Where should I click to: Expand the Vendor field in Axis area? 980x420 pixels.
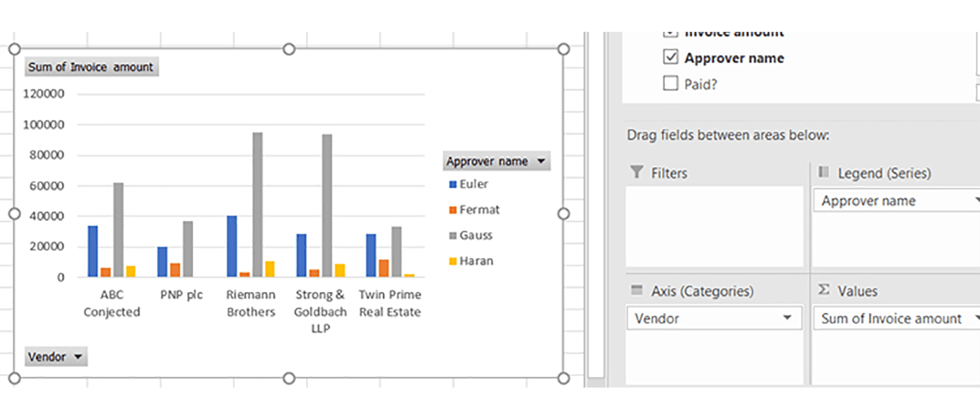[x=787, y=318]
